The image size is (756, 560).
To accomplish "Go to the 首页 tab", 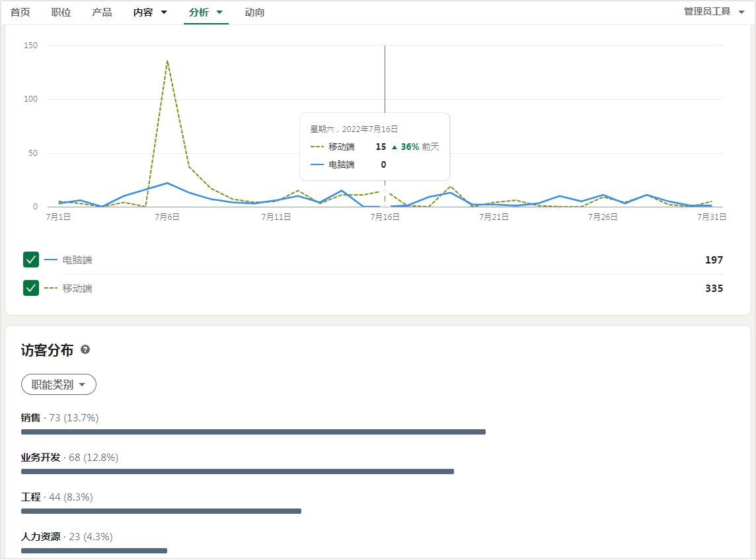I will (20, 12).
